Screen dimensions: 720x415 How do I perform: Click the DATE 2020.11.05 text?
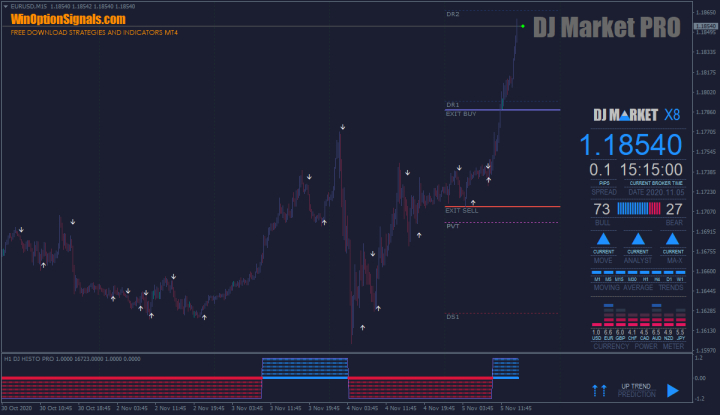[656, 192]
